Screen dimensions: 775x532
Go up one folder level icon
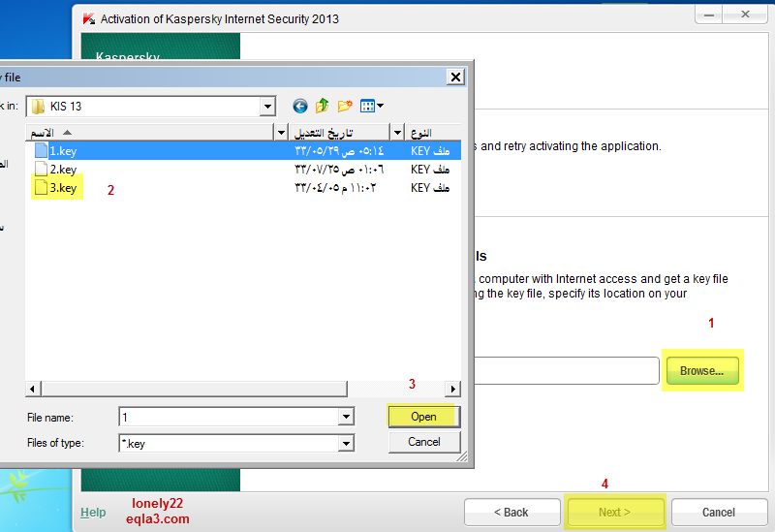pyautogui.click(x=323, y=106)
